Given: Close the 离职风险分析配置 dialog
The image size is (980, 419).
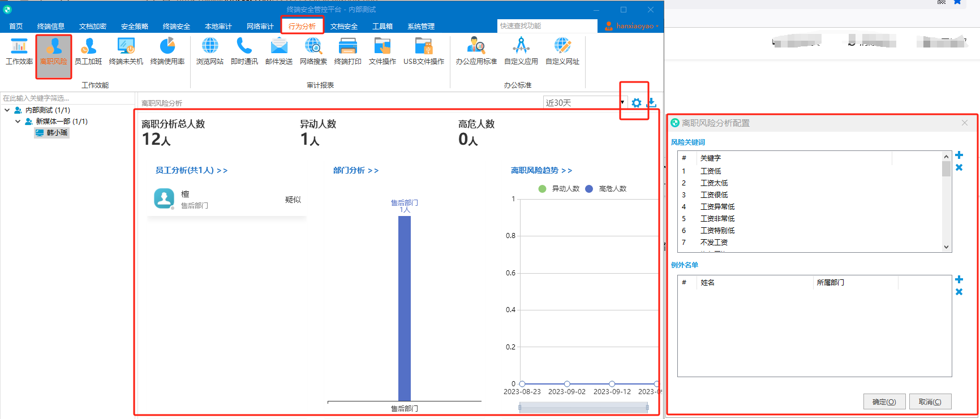Looking at the screenshot, I should [965, 123].
